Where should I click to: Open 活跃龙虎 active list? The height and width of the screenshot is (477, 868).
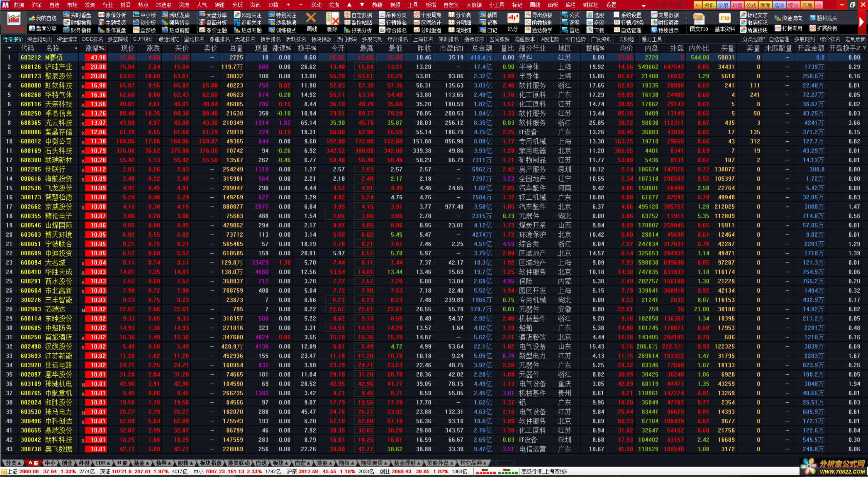pyautogui.click(x=176, y=15)
